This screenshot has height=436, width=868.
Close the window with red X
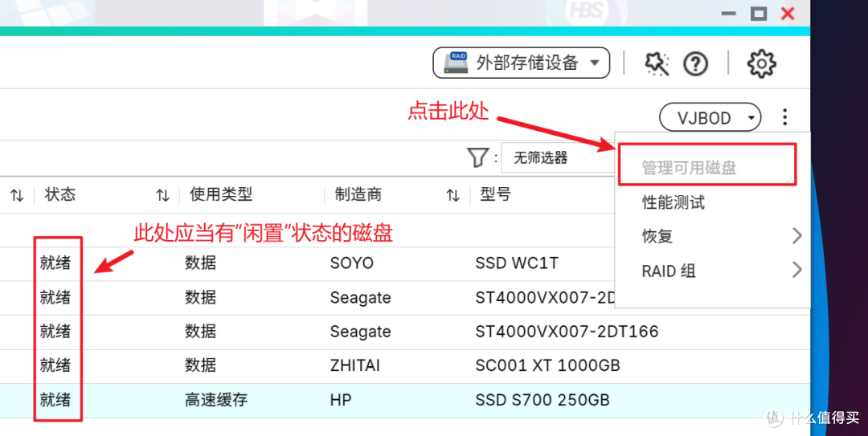point(787,14)
